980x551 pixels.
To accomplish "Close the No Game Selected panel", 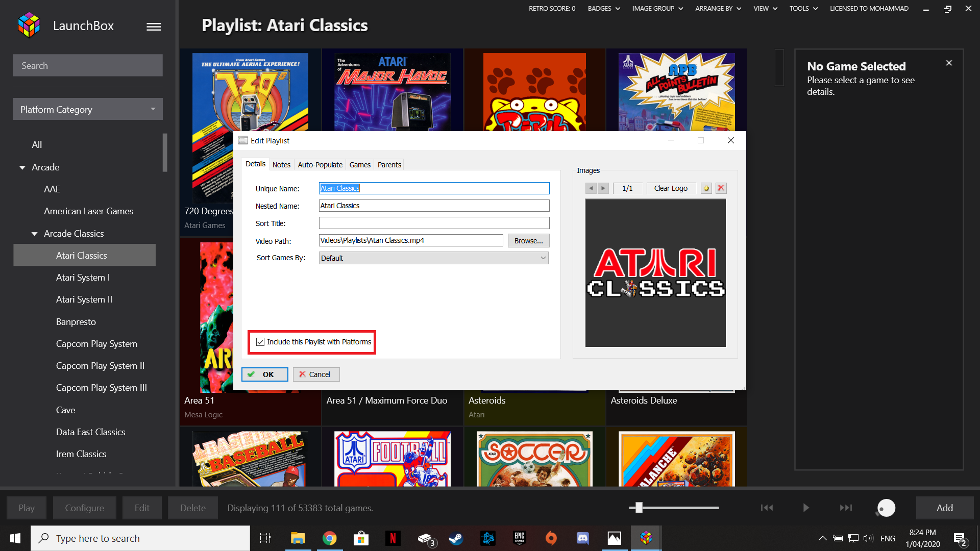I will (x=949, y=63).
